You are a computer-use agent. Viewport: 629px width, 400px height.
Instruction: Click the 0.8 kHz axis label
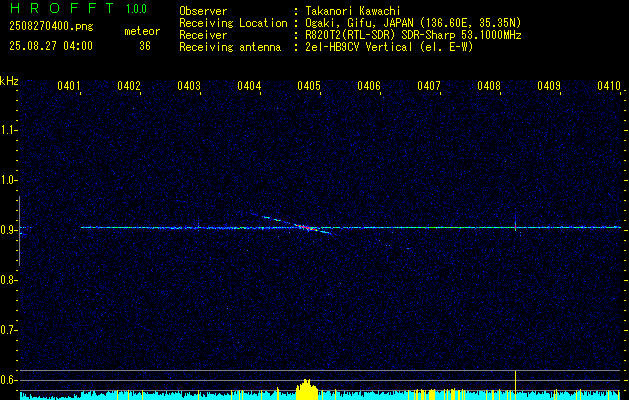pyautogui.click(x=8, y=280)
